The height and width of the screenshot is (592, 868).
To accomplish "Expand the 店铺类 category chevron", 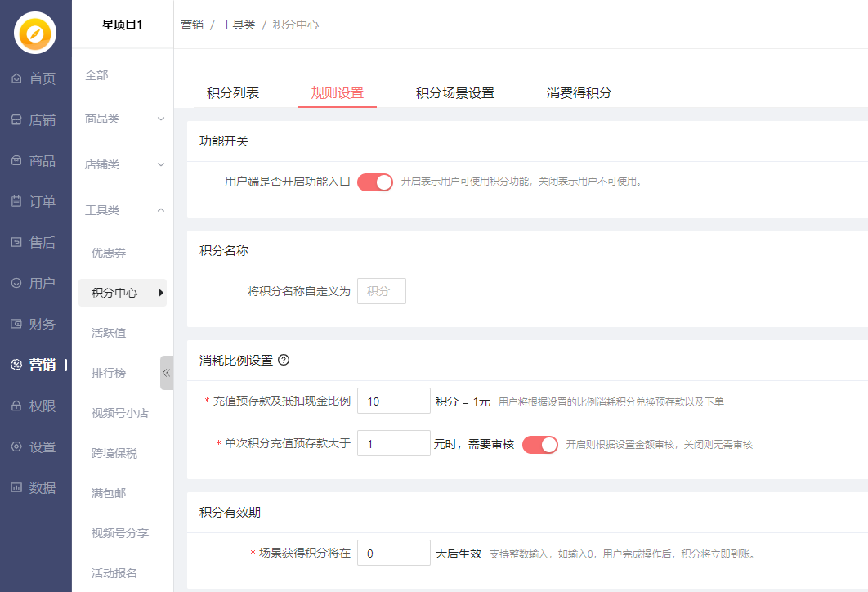I will click(x=161, y=165).
